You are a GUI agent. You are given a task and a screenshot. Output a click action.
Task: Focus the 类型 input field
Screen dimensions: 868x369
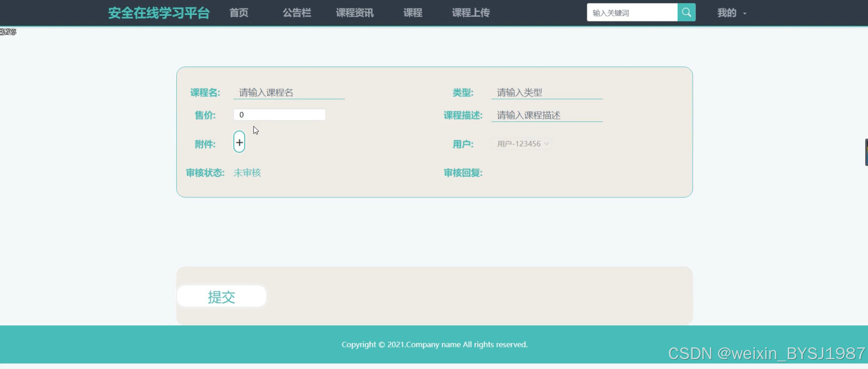tap(547, 92)
